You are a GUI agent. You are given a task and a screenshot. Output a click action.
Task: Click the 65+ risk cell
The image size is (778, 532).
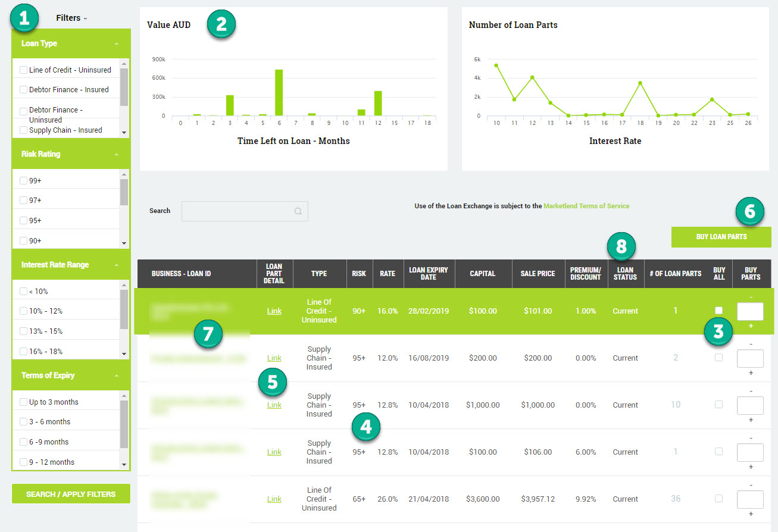click(359, 499)
